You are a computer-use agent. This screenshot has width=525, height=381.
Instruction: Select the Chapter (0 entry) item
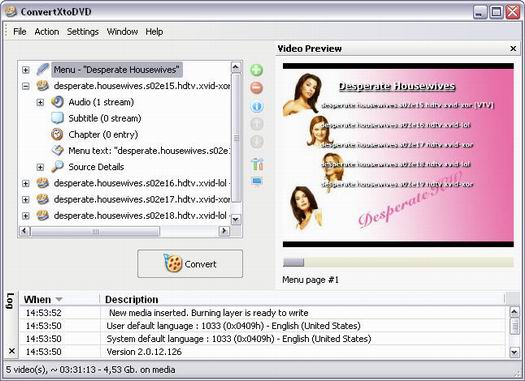103,135
